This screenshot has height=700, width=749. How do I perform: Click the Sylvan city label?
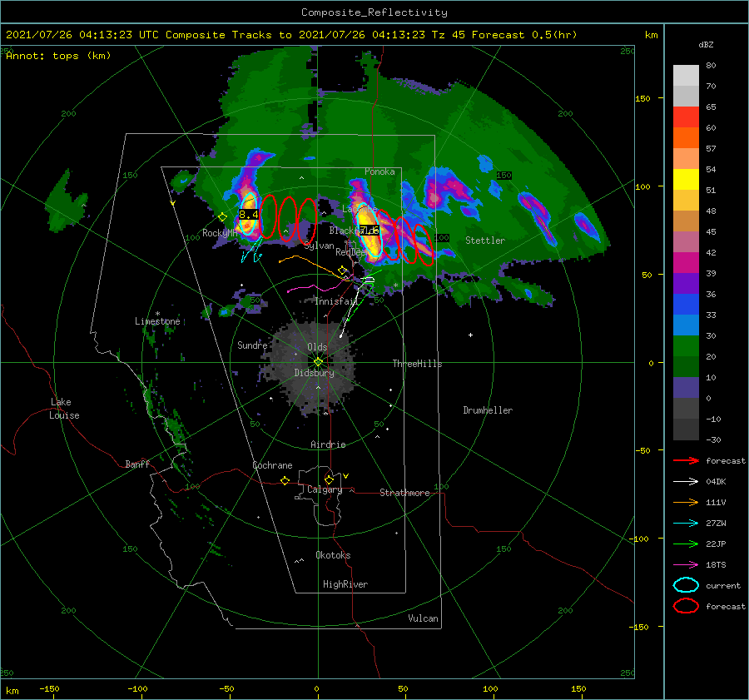coord(319,246)
